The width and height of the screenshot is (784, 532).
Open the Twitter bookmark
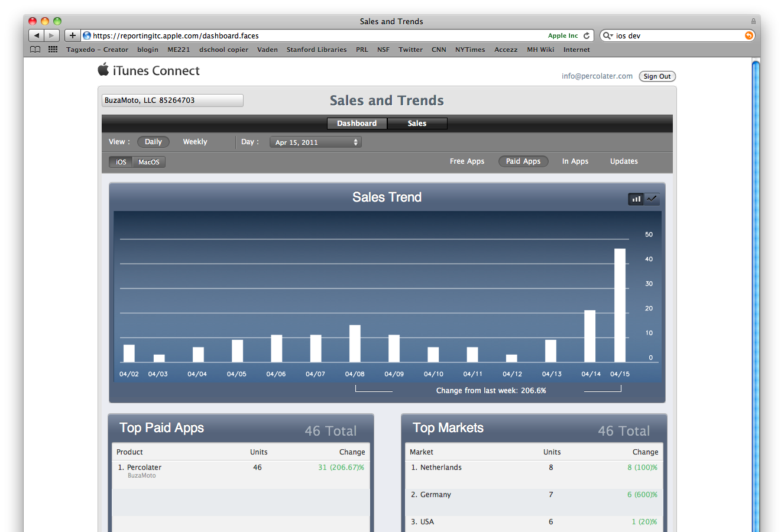[410, 50]
